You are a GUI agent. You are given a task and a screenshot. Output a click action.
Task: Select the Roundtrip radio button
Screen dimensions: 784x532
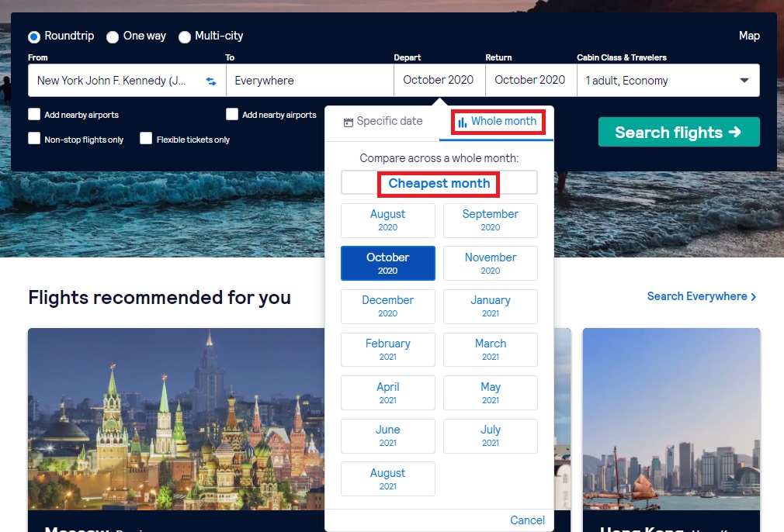pyautogui.click(x=34, y=37)
